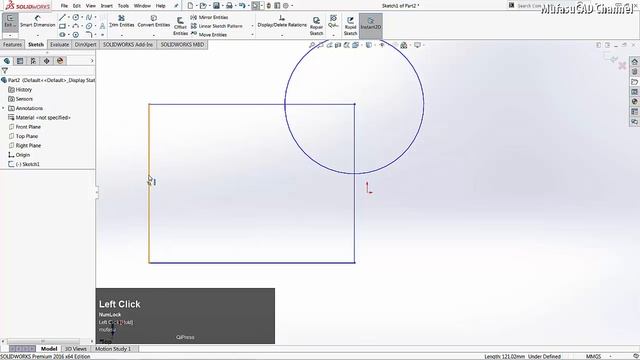Click the Exit Sketch button
The height and width of the screenshot is (360, 640).
pyautogui.click(x=10, y=21)
